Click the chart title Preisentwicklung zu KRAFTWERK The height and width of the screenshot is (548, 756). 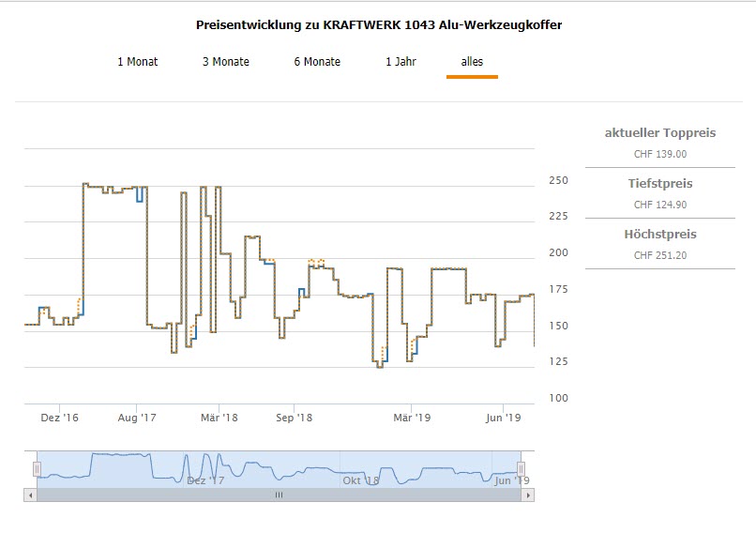pyautogui.click(x=379, y=25)
